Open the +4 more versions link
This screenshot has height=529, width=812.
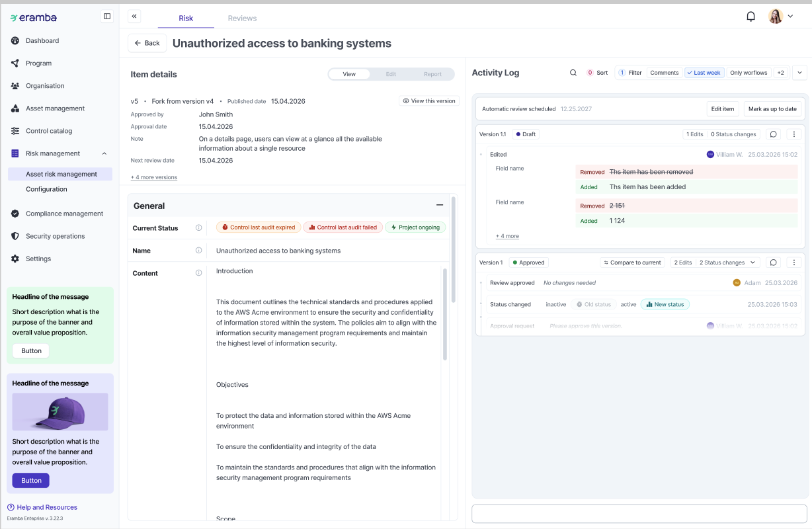153,177
